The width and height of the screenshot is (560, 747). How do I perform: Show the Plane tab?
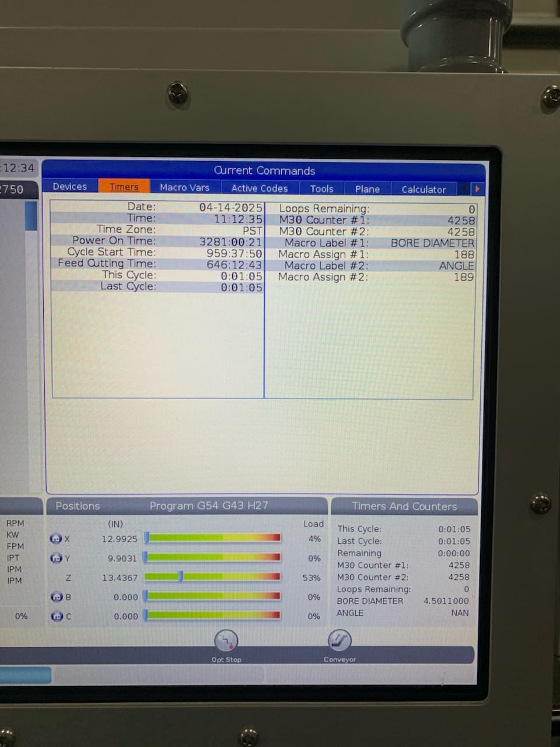[x=367, y=189]
